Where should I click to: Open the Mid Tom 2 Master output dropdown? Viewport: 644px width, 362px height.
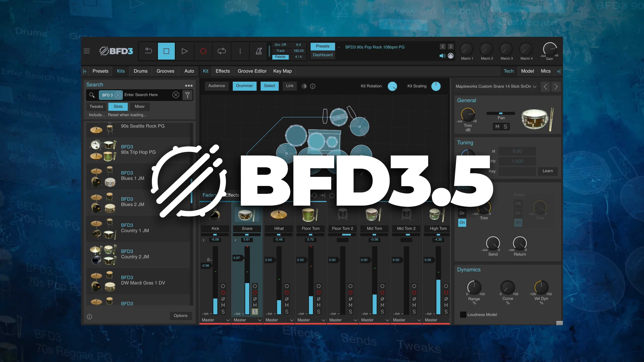407,320
